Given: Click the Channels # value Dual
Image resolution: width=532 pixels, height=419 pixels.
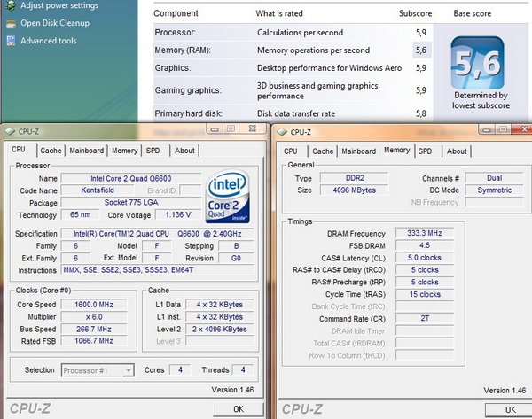Looking at the screenshot, I should 495,178.
